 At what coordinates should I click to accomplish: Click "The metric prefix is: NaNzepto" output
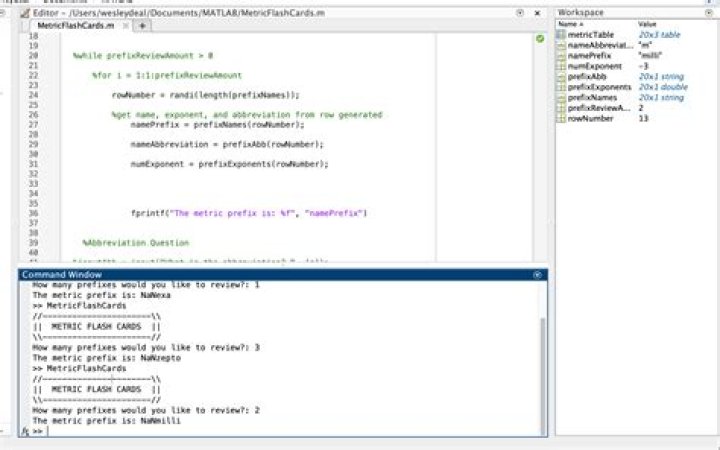coord(107,358)
